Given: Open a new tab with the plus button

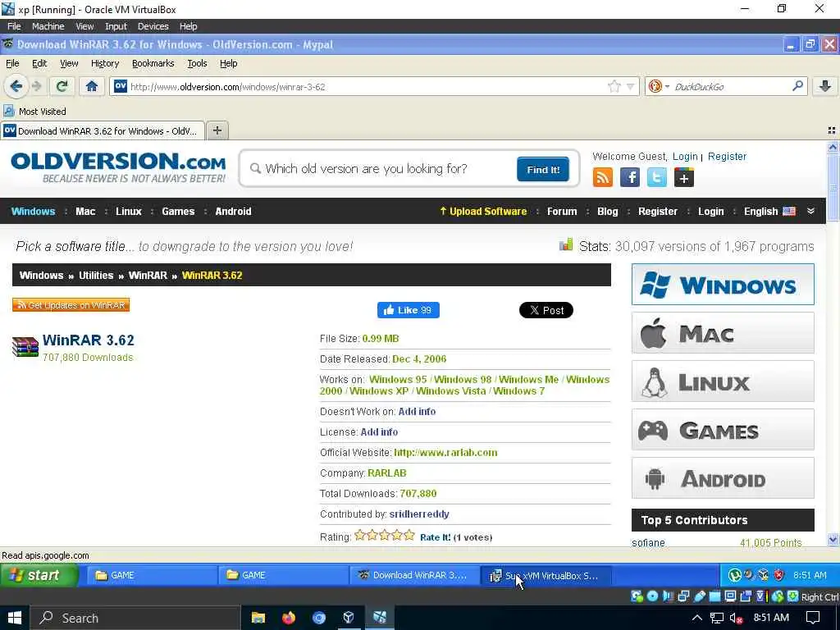Looking at the screenshot, I should point(217,130).
